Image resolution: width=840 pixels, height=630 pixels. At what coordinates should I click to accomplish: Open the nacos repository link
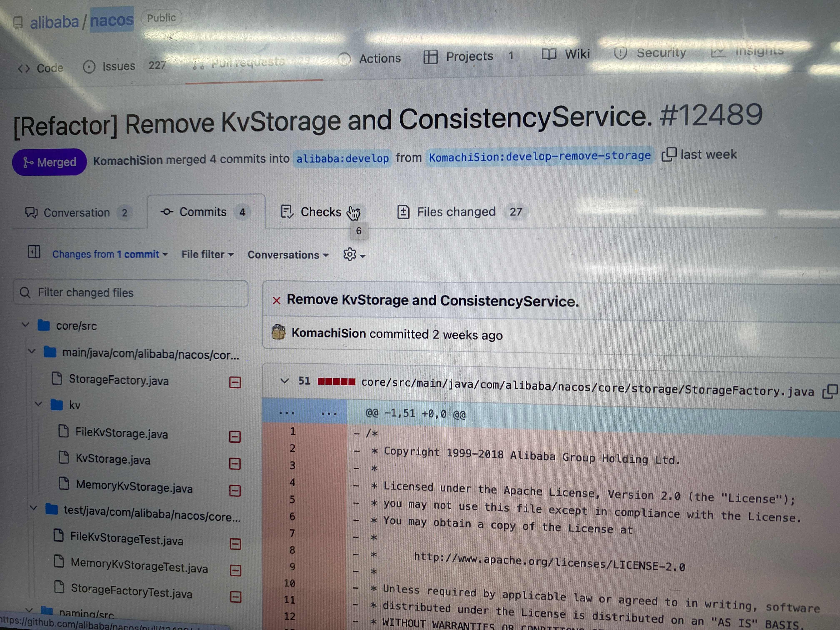112,20
